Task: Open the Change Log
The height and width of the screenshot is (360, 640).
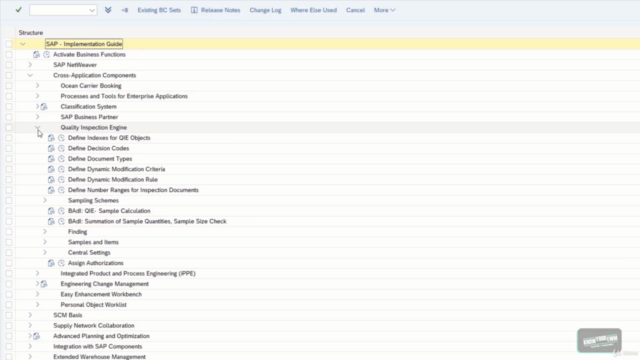Action: (x=265, y=10)
